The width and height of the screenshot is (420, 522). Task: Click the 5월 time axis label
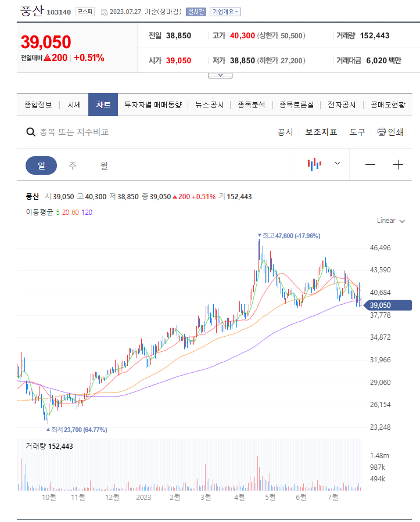pos(270,498)
